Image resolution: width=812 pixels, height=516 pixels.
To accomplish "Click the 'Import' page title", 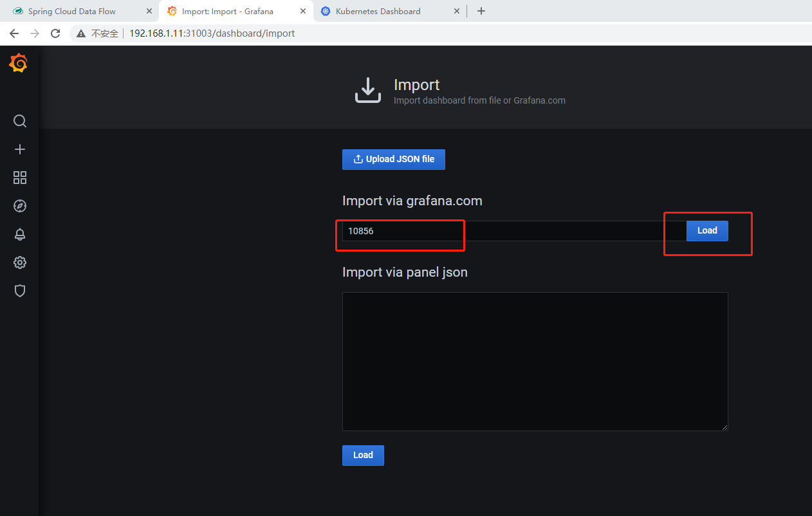I will [x=417, y=85].
